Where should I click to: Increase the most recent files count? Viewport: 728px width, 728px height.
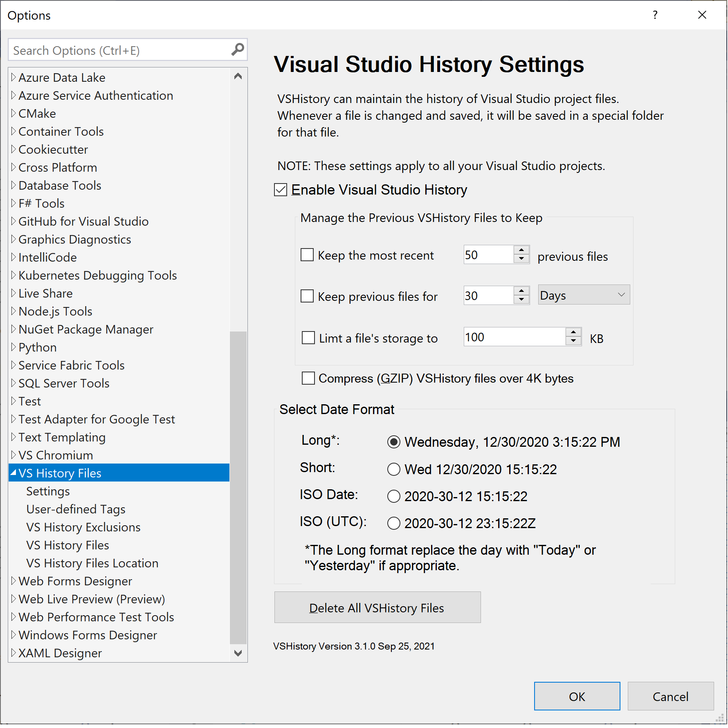point(521,250)
